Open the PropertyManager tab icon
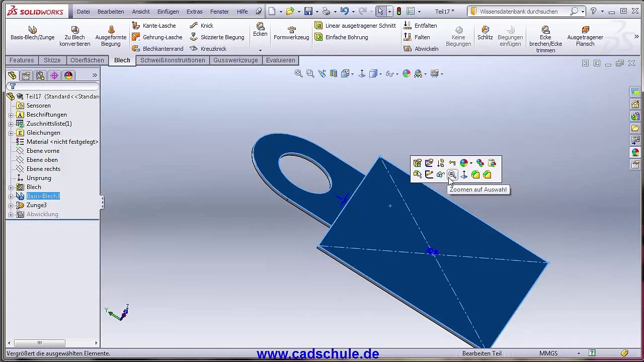The height and width of the screenshot is (362, 644). (x=26, y=75)
